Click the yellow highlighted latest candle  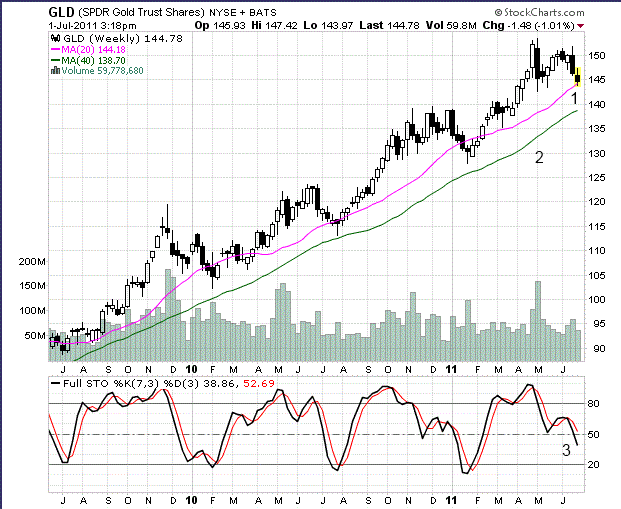coord(579,73)
